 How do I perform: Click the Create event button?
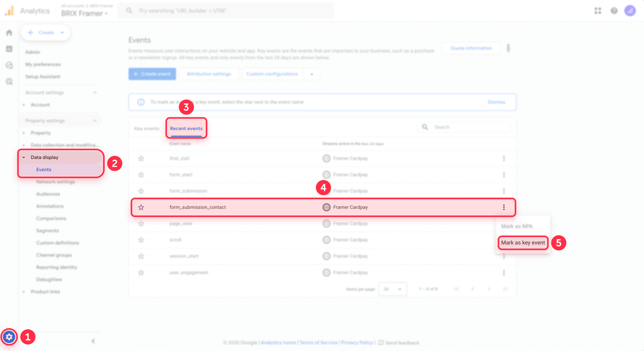(152, 74)
